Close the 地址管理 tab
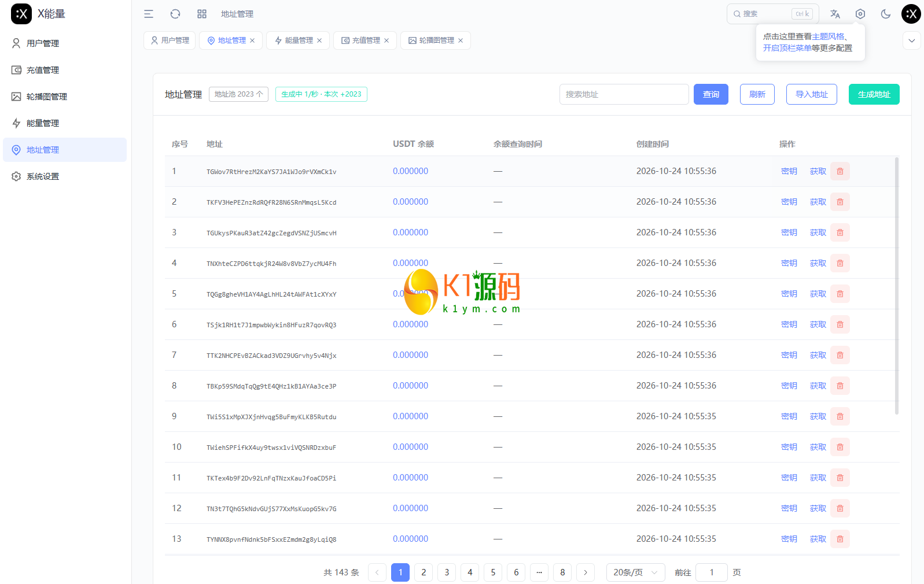Screen dimensions: 924x584 pyautogui.click(x=252, y=40)
